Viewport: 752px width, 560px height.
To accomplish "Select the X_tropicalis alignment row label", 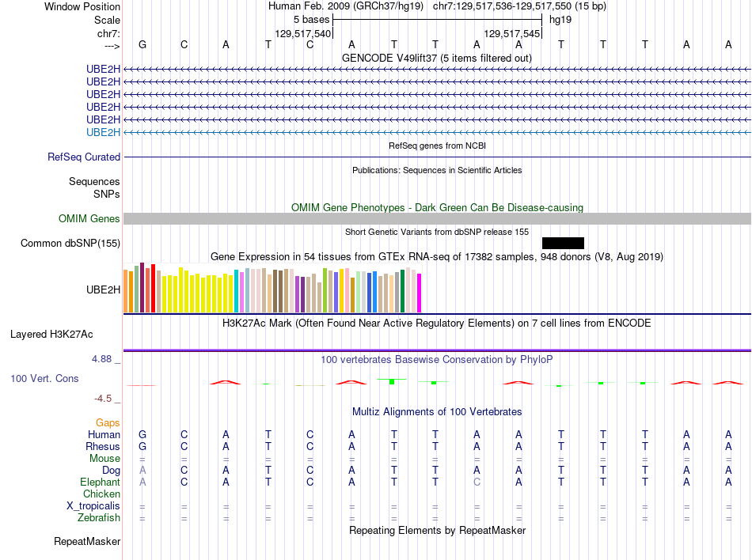I will tap(93, 506).
